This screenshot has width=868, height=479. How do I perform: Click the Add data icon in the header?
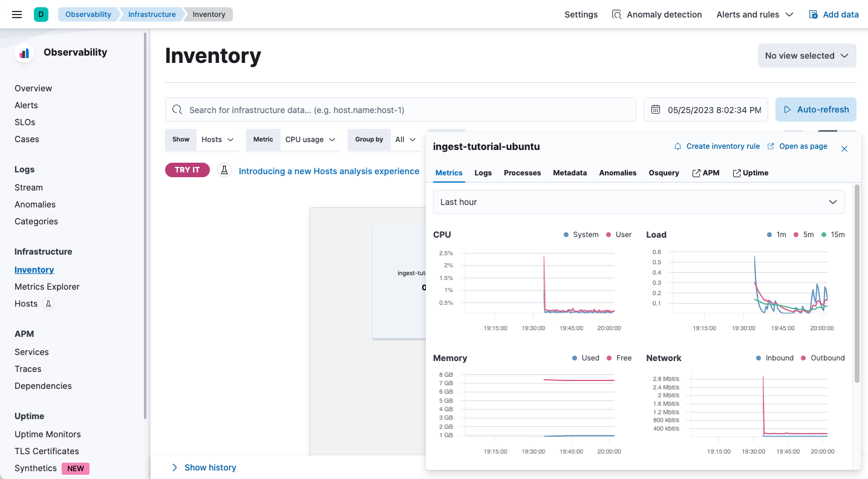812,14
